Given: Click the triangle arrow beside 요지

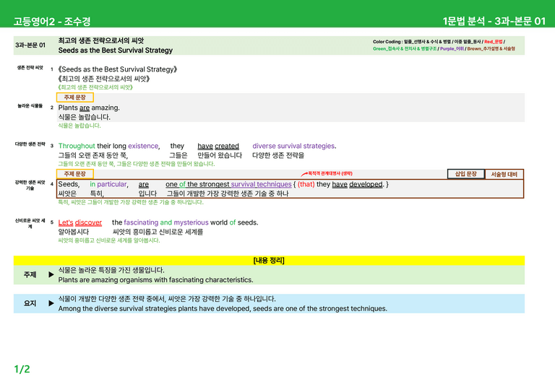Looking at the screenshot, I should (x=51, y=303).
